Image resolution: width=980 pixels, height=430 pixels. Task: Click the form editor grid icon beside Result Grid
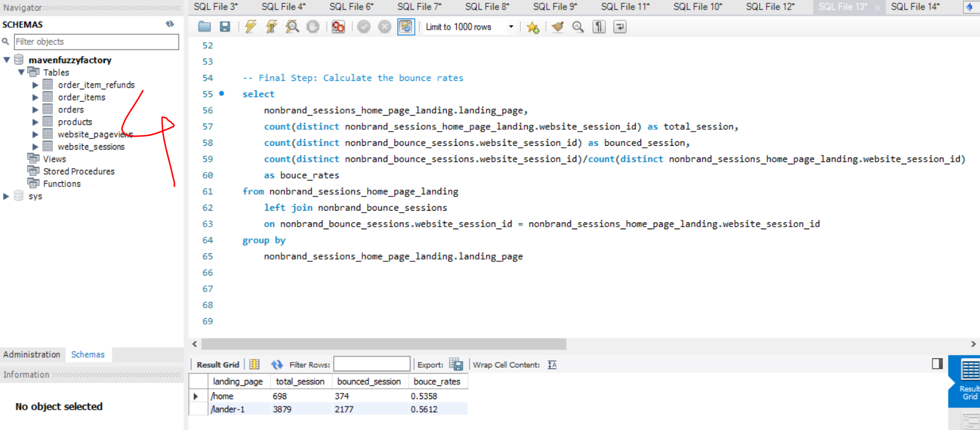254,365
